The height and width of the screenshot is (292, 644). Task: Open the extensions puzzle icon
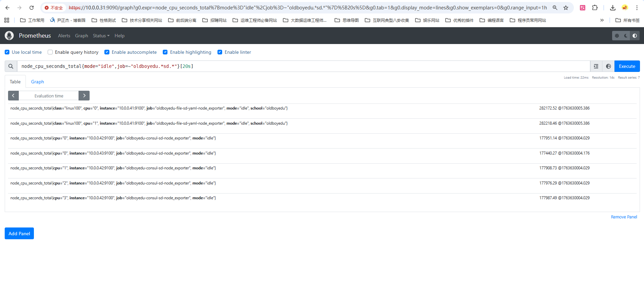tap(595, 8)
